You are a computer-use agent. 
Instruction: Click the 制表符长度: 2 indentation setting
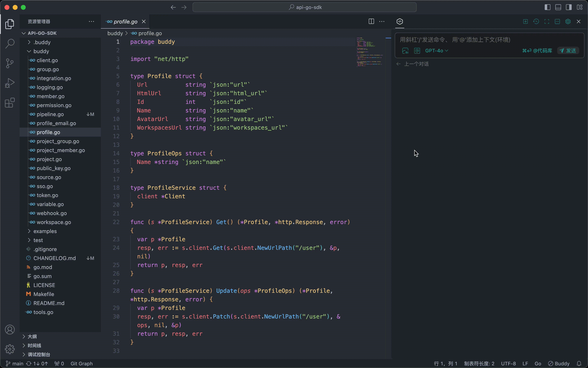pos(479,363)
